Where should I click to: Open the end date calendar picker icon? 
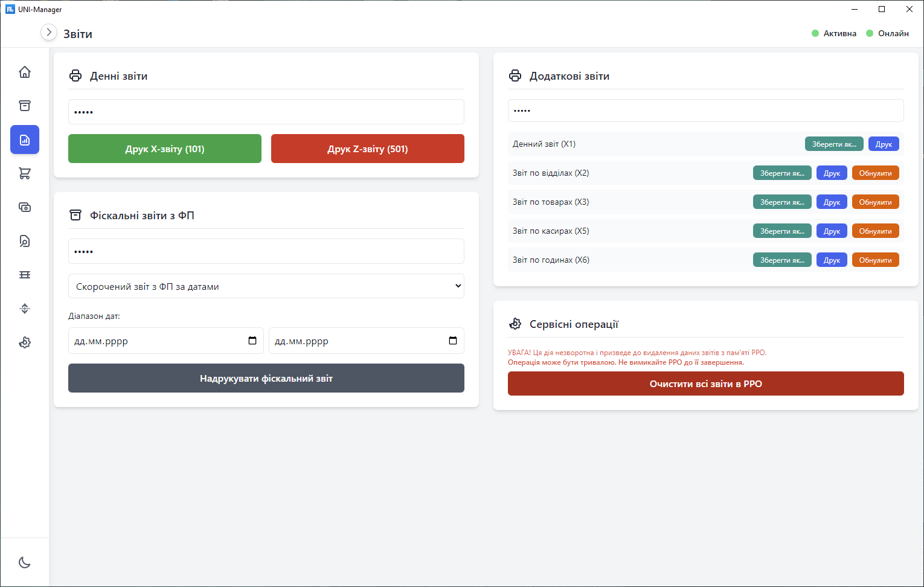(x=453, y=341)
